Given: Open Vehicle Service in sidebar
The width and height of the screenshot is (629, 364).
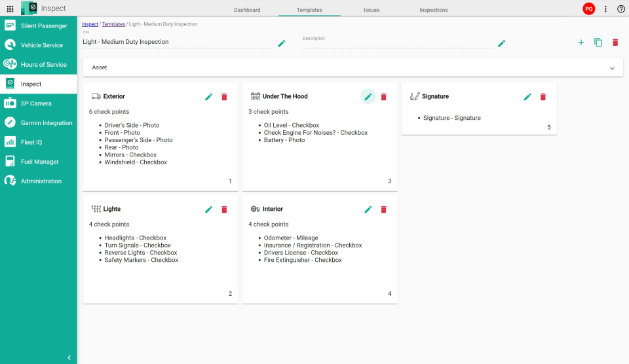Looking at the screenshot, I should (39, 45).
